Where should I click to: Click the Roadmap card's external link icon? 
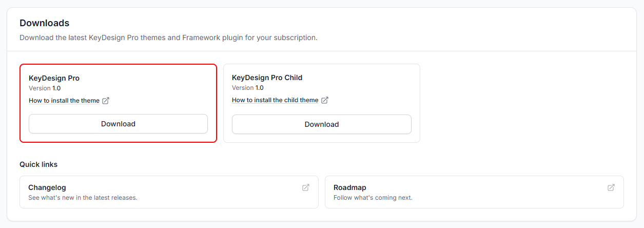[611, 187]
